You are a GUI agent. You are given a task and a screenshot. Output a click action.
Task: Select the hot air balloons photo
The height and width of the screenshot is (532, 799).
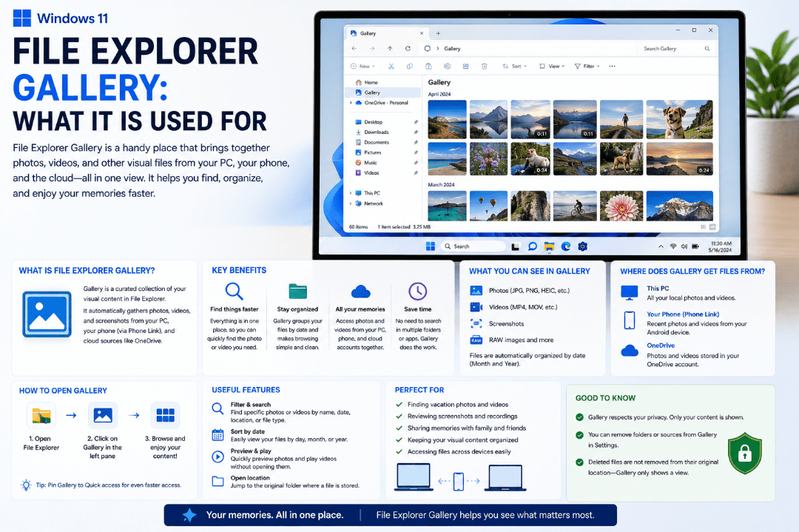tap(488, 206)
